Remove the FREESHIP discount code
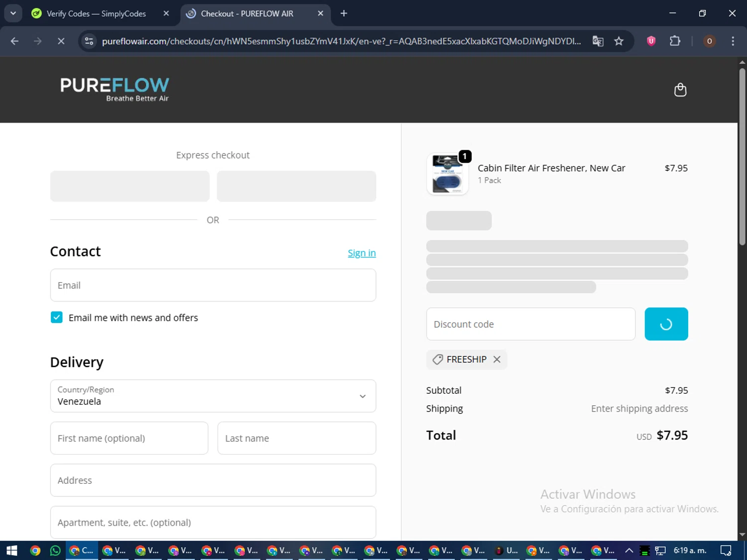The image size is (747, 560). [x=497, y=359]
